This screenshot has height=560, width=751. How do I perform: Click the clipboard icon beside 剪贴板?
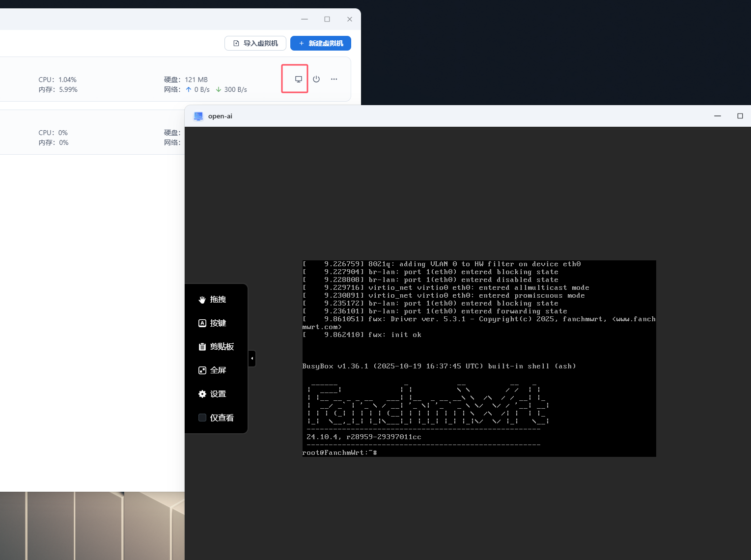tap(202, 347)
